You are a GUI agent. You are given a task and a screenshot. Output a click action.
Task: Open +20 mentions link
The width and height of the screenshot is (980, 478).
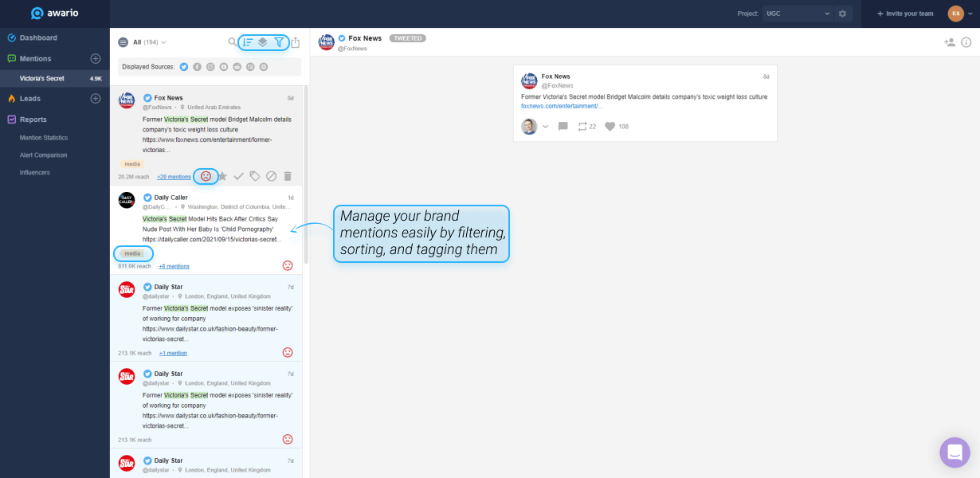click(x=174, y=177)
